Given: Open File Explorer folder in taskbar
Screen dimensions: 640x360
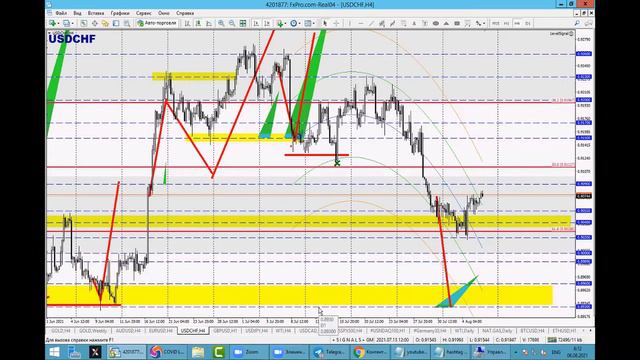Looking at the screenshot, I should (198, 352).
